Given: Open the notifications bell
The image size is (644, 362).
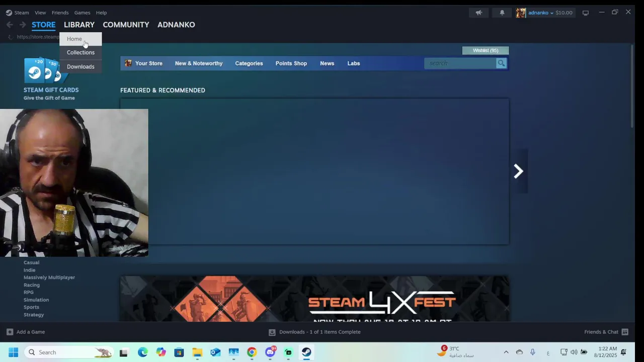Looking at the screenshot, I should [x=502, y=13].
